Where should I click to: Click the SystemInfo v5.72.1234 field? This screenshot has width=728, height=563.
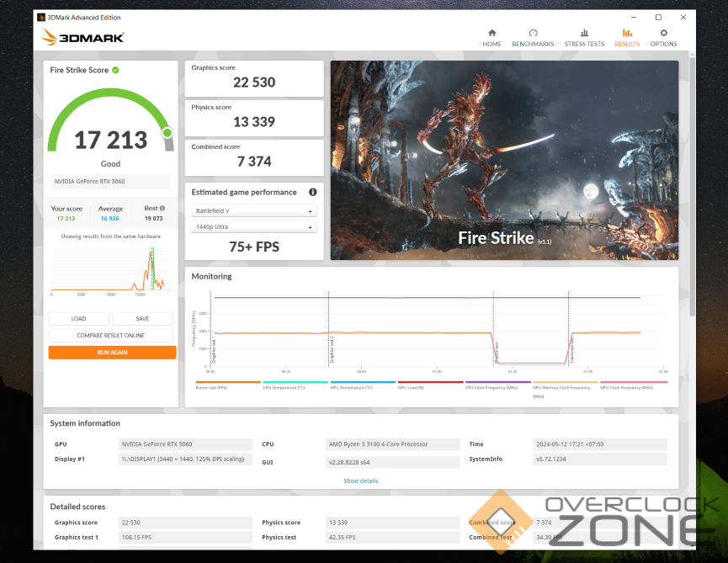600,459
